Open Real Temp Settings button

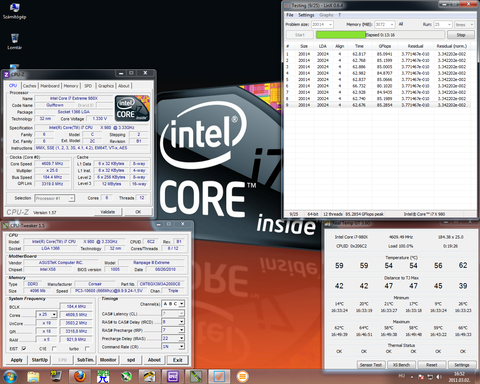462,365
